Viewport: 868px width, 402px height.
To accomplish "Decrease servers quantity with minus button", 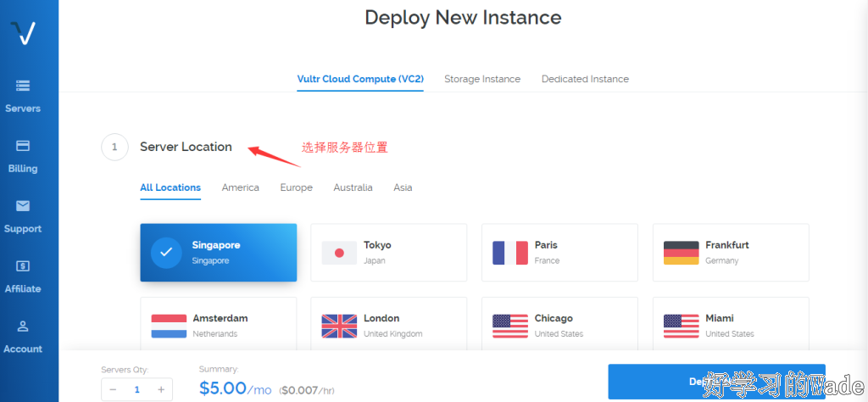I will point(113,390).
